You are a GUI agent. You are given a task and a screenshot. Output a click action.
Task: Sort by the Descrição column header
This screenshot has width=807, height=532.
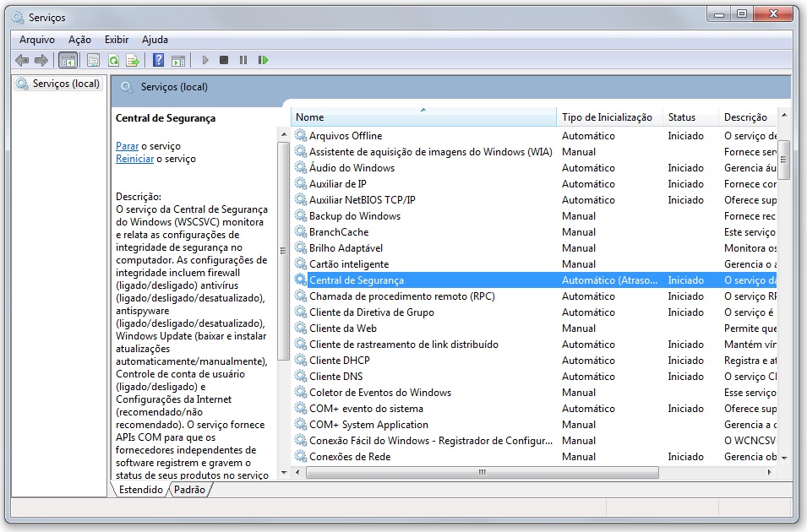[748, 117]
